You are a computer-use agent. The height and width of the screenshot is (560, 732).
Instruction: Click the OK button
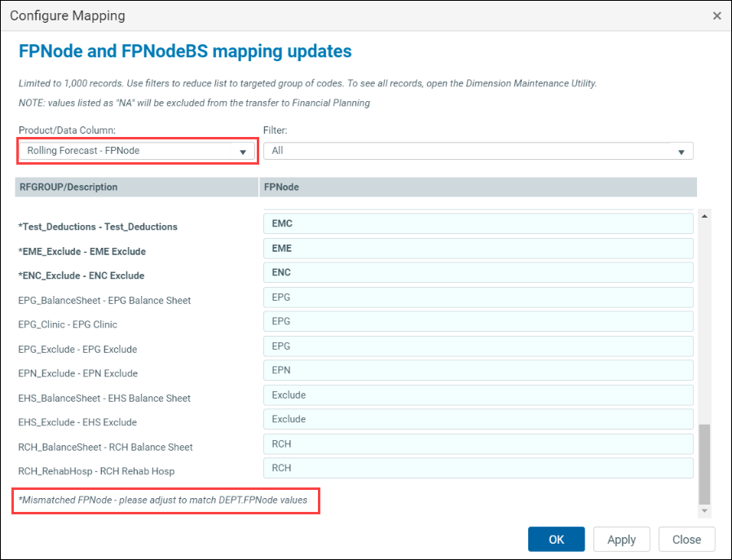pyautogui.click(x=556, y=540)
